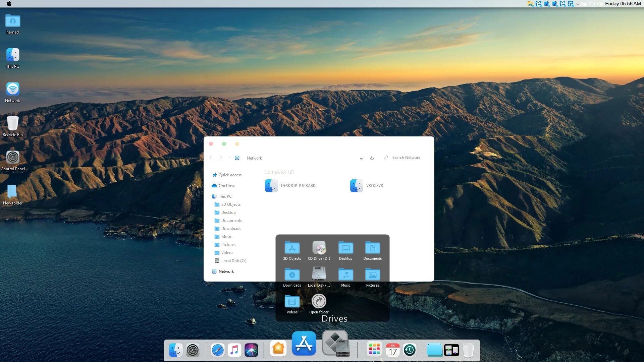Expand address bar history dropdown
This screenshot has height=362, width=644.
[x=361, y=159]
